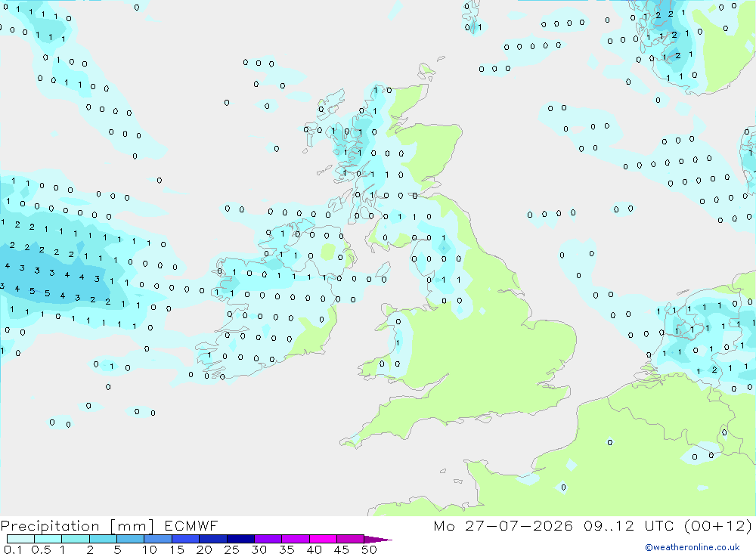Click the legend value '0.1'

(13, 549)
